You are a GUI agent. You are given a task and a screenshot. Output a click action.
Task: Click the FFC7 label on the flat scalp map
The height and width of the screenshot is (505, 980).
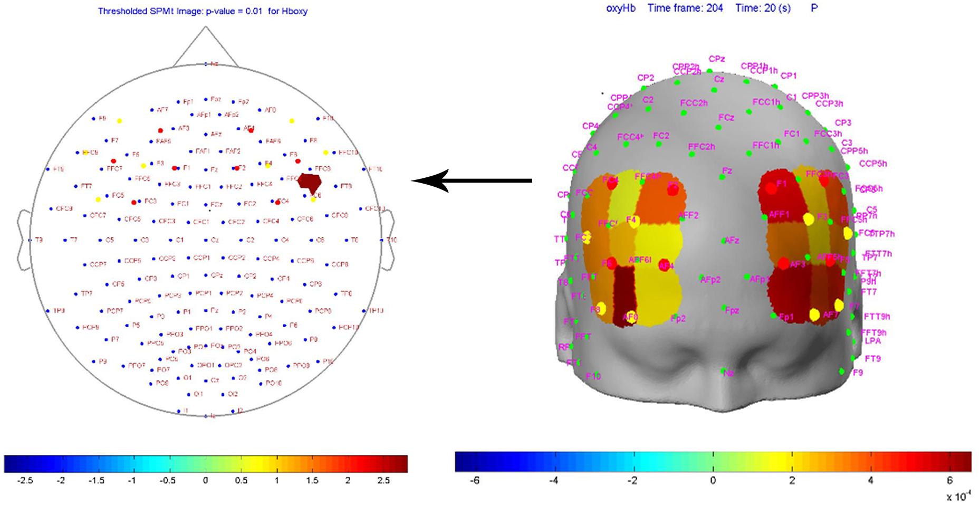114,169
